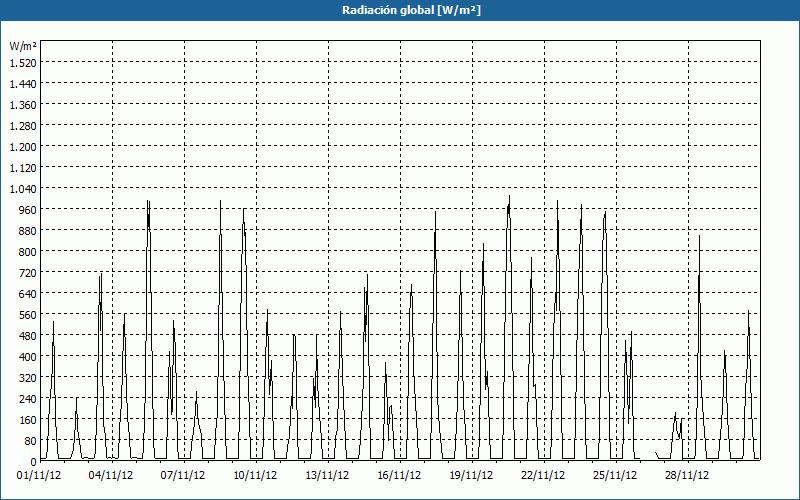800x500 pixels.
Task: Click the 22/11/12 date label
Action: [x=543, y=476]
